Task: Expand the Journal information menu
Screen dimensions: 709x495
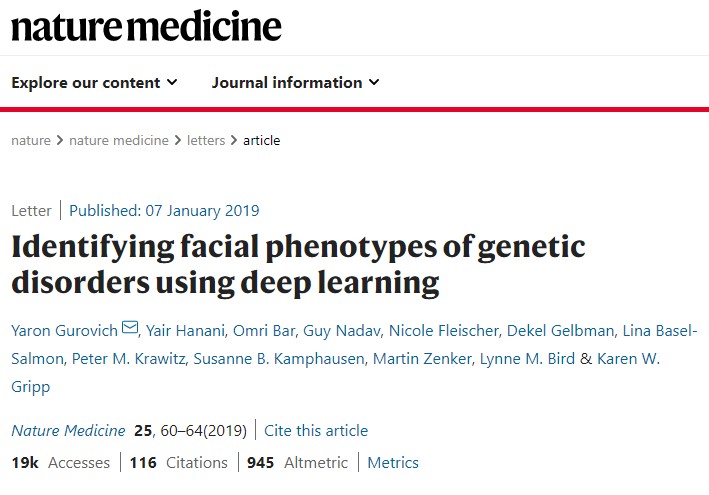Action: click(x=295, y=83)
